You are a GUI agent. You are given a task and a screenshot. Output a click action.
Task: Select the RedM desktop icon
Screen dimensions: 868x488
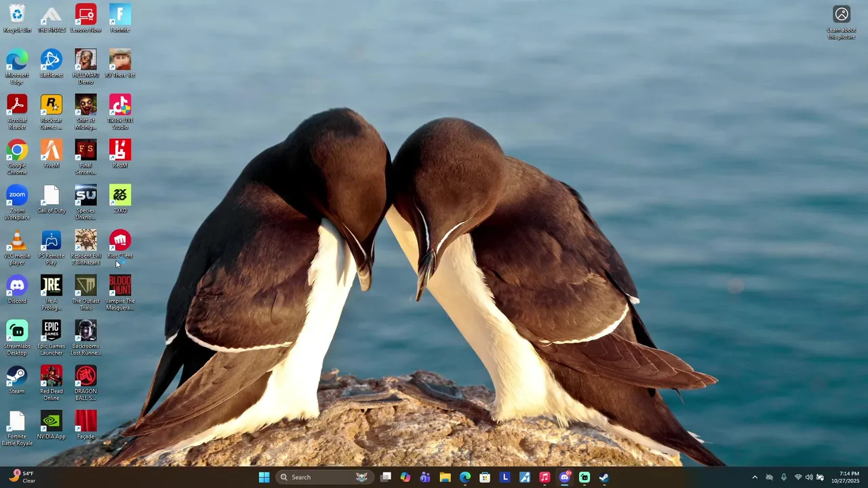click(120, 154)
